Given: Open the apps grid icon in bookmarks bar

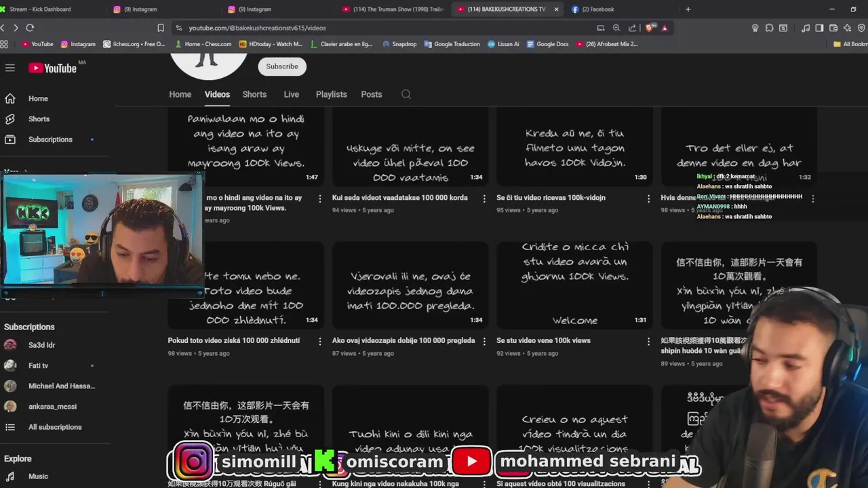Looking at the screenshot, I should click(x=4, y=44).
